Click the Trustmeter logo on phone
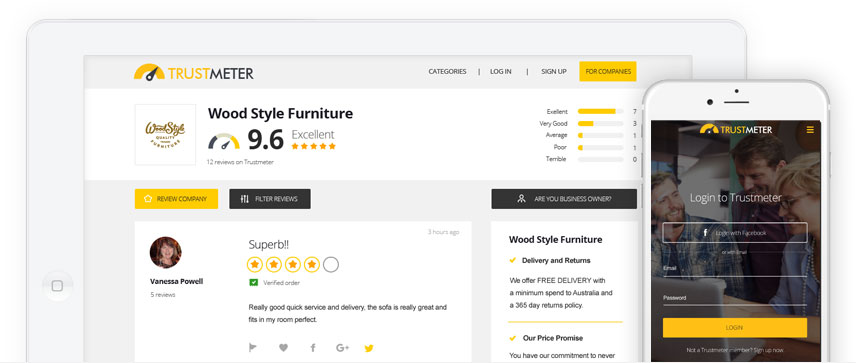The width and height of the screenshot is (856, 363). click(x=736, y=129)
